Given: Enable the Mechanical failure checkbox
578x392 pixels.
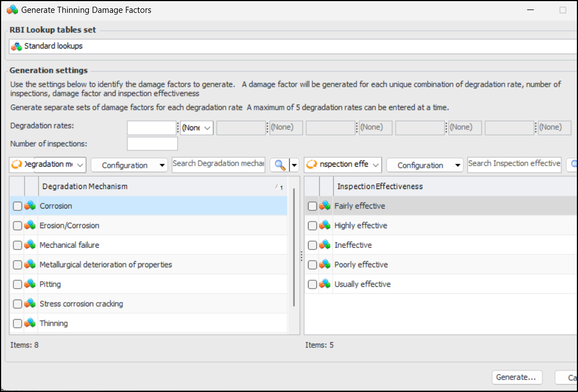Looking at the screenshot, I should pyautogui.click(x=17, y=245).
